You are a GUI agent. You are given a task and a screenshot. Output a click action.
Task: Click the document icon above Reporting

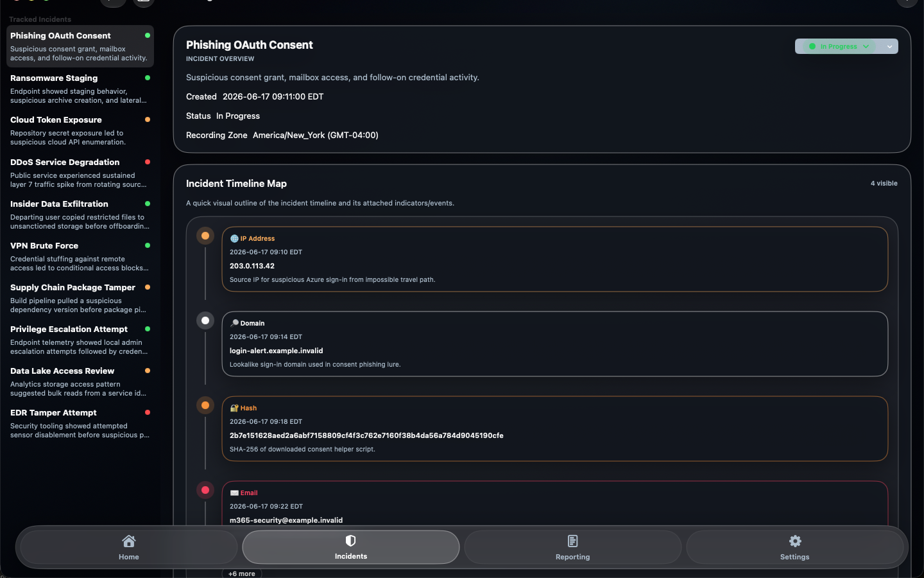(573, 541)
